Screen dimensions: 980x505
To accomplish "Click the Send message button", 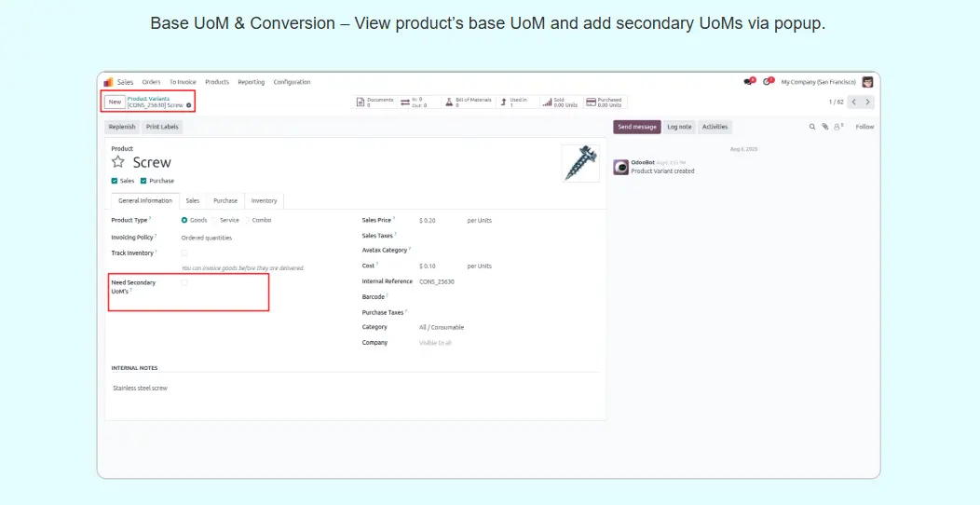I will click(637, 127).
